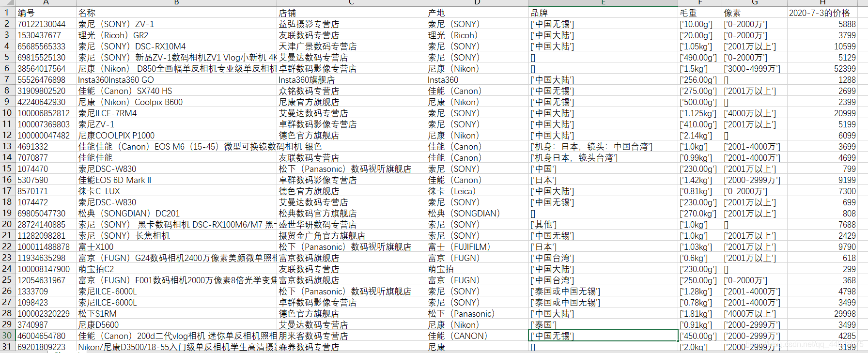
Task: Select weight cell ['2.14kg']
Action: click(700, 135)
